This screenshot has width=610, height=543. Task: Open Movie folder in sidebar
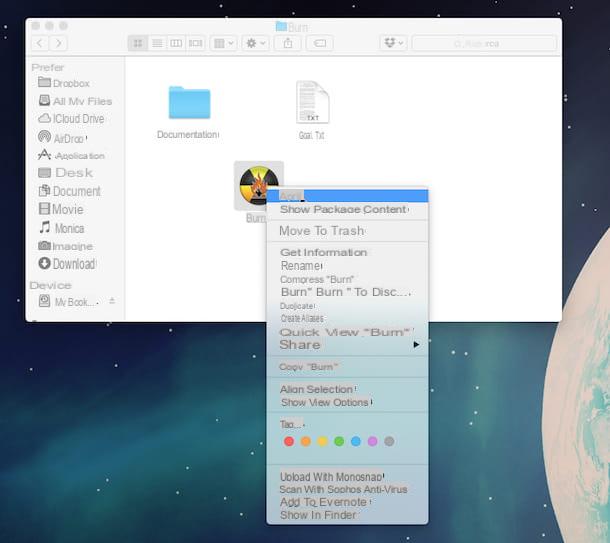[61, 209]
